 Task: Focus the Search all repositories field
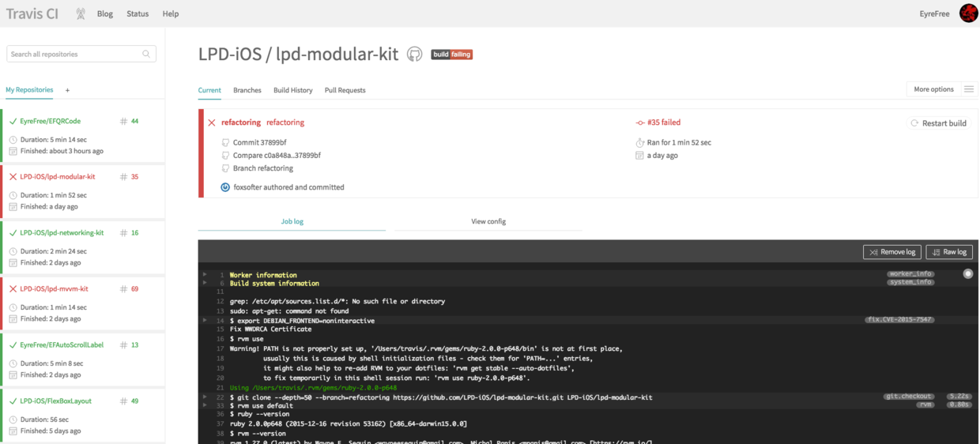point(81,54)
